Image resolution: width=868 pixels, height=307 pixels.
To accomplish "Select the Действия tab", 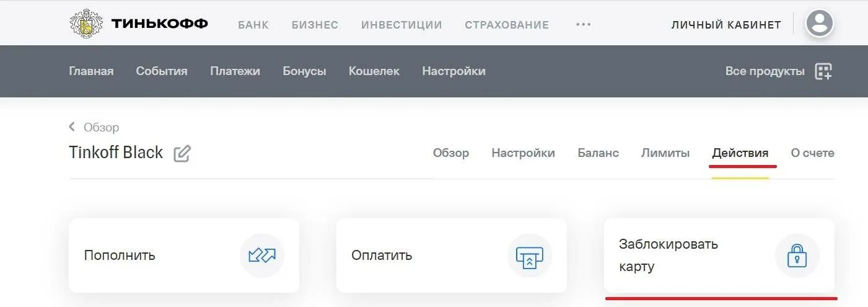I will [740, 153].
